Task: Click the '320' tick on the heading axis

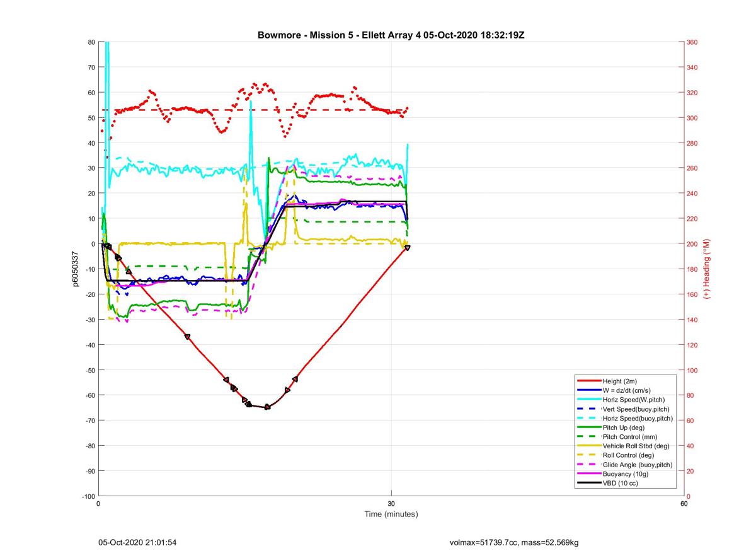Action: click(x=692, y=93)
